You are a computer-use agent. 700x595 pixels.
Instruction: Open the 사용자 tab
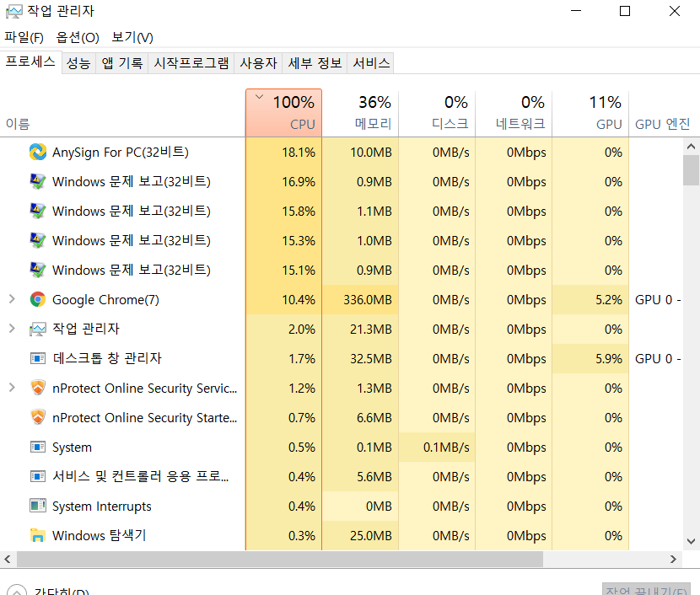click(x=258, y=63)
